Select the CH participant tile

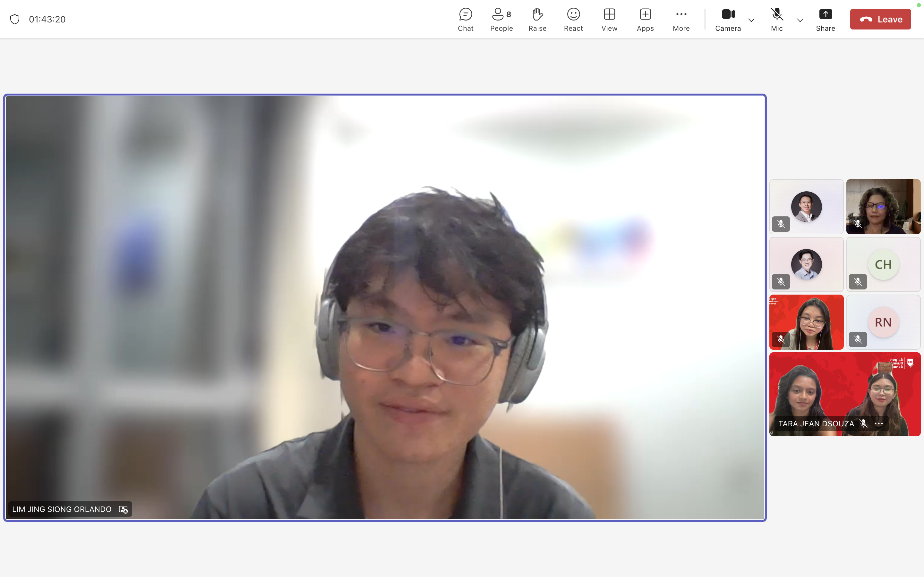(883, 264)
